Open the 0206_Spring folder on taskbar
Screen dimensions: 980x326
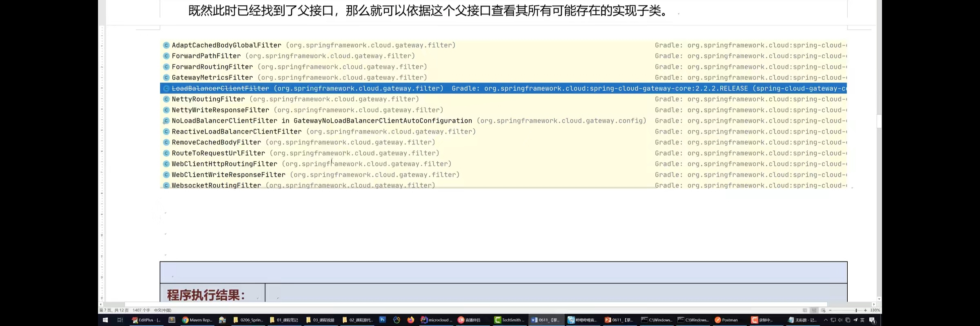(248, 320)
